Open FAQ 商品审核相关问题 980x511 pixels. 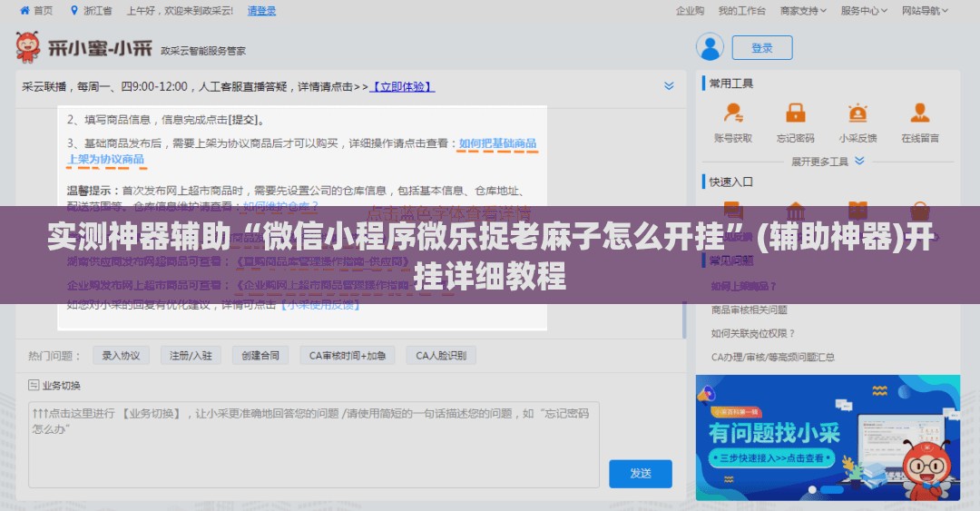[749, 310]
